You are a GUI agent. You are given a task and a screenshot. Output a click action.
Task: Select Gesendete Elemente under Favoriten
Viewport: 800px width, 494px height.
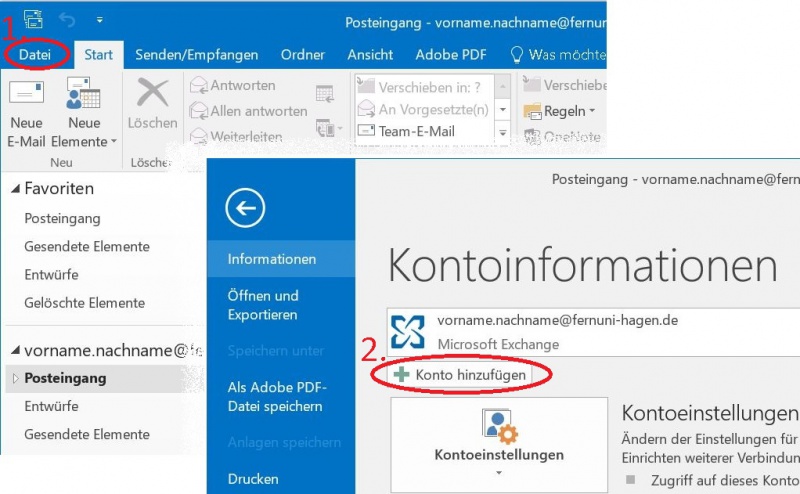tap(87, 246)
